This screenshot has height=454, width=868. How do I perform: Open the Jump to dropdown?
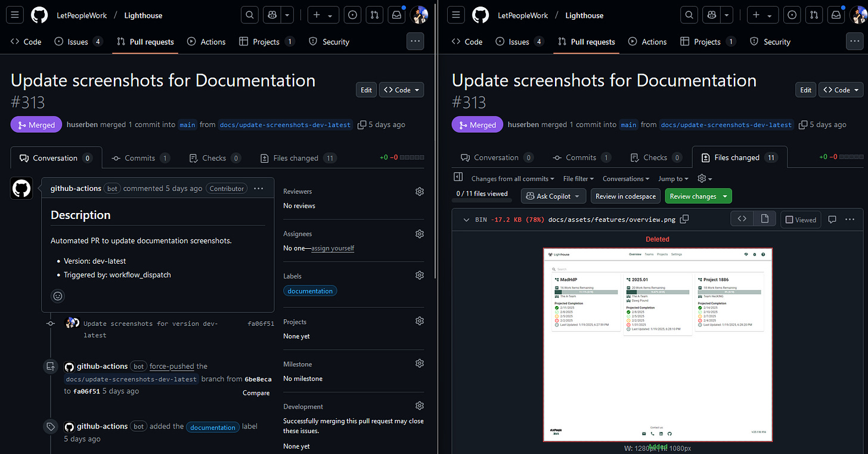pos(673,178)
